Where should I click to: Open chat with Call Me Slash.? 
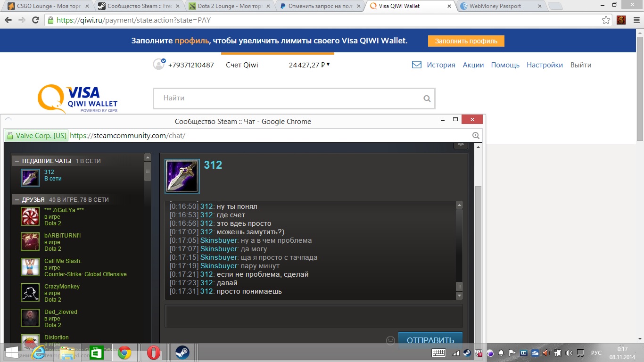pos(78,267)
